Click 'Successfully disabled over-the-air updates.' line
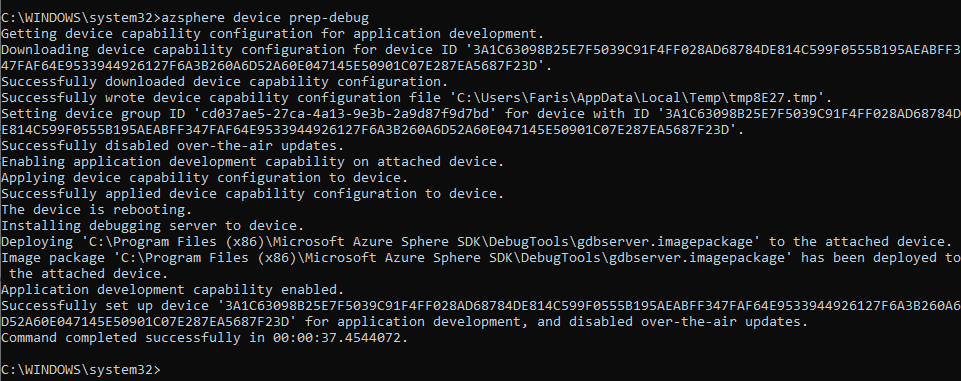The image size is (961, 381). (x=173, y=146)
